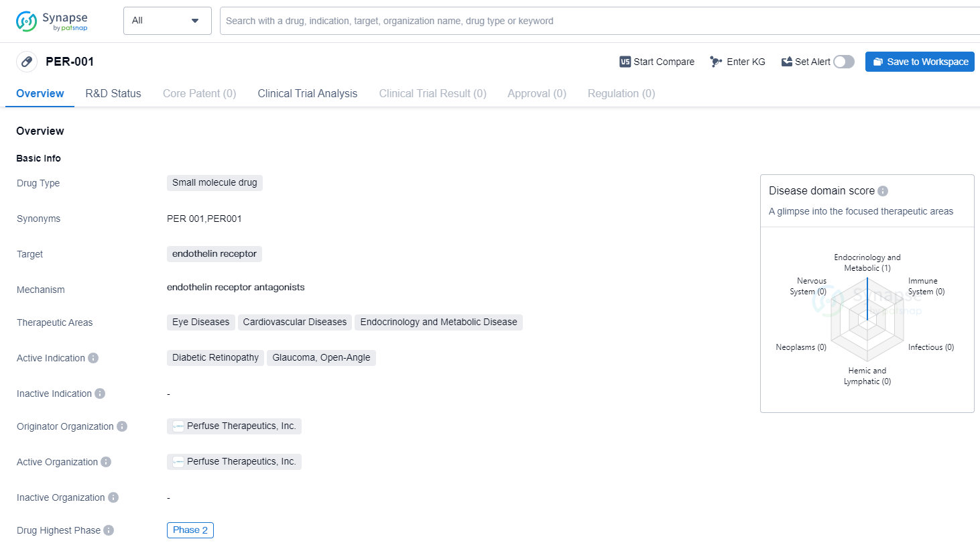Click the Enter KG graph icon
The width and height of the screenshot is (980, 543).
click(716, 62)
